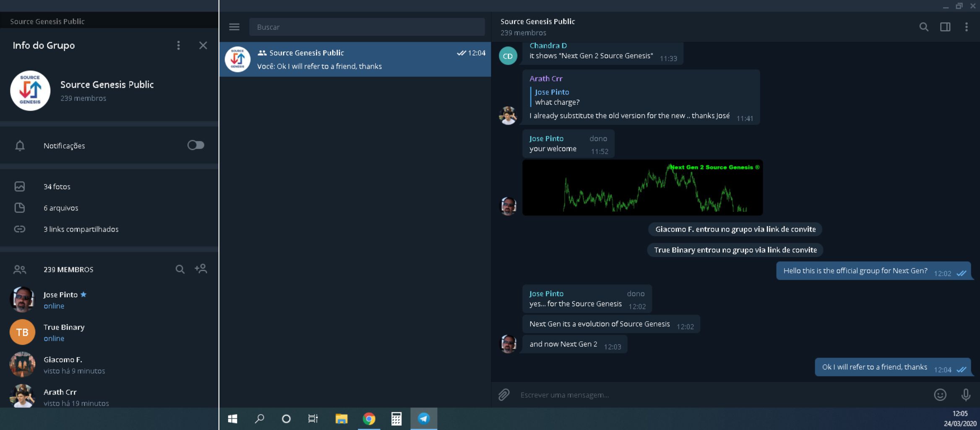Click the Source Genesis group avatar in info panel

(30, 91)
